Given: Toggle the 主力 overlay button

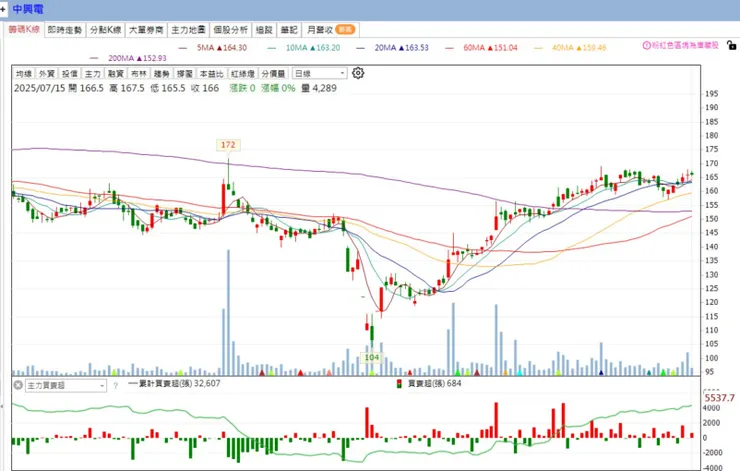Looking at the screenshot, I should click(x=93, y=74).
